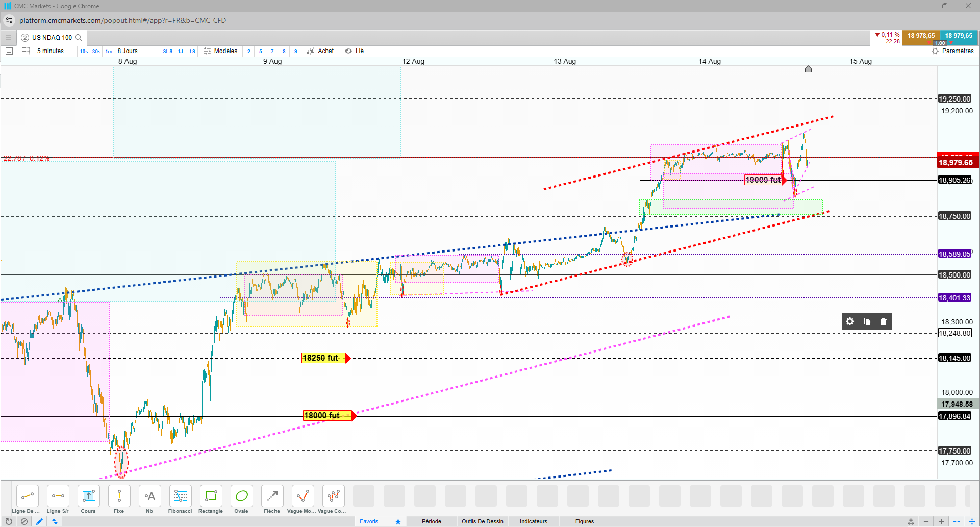Delete the selected drawing with trash icon
980x527 pixels.
pos(884,321)
